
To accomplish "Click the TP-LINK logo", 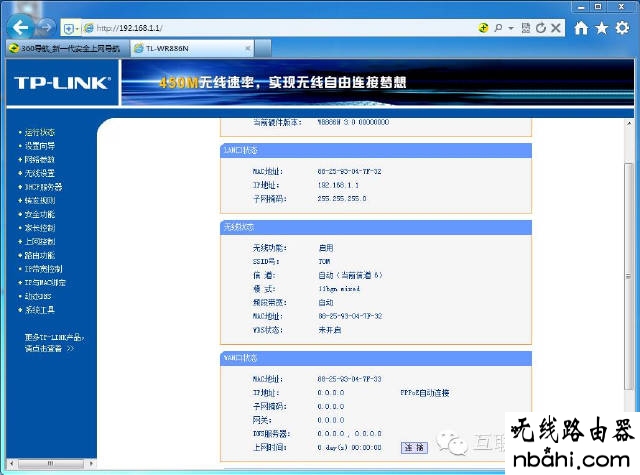I will point(62,83).
